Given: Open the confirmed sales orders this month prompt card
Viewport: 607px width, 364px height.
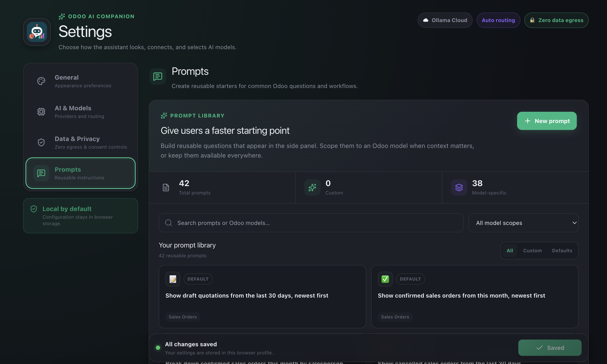Looking at the screenshot, I should point(475,297).
